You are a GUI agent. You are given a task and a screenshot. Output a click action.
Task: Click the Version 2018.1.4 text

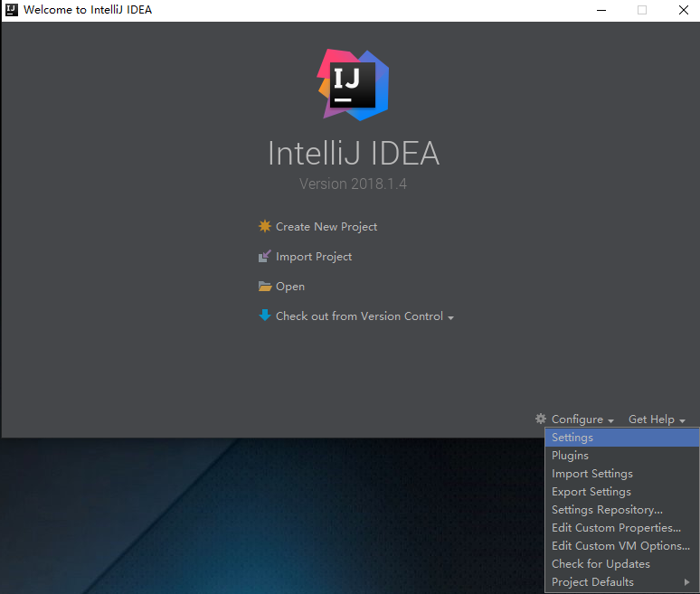353,184
